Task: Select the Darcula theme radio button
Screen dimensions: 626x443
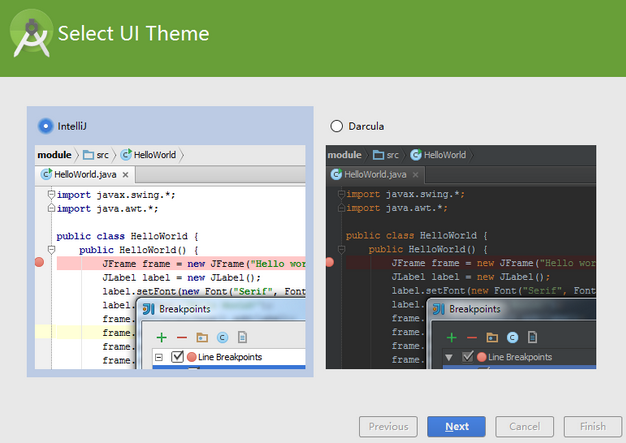Action: (x=336, y=126)
